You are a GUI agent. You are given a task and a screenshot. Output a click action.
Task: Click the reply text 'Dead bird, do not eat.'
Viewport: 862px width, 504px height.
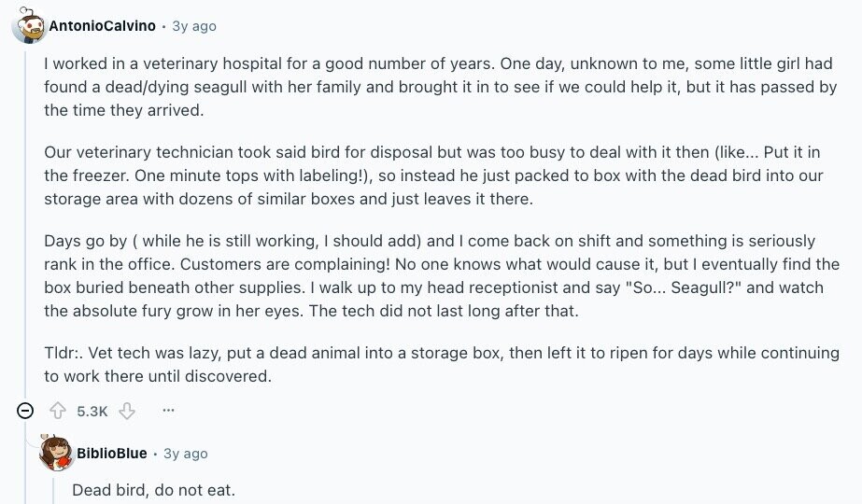(153, 489)
